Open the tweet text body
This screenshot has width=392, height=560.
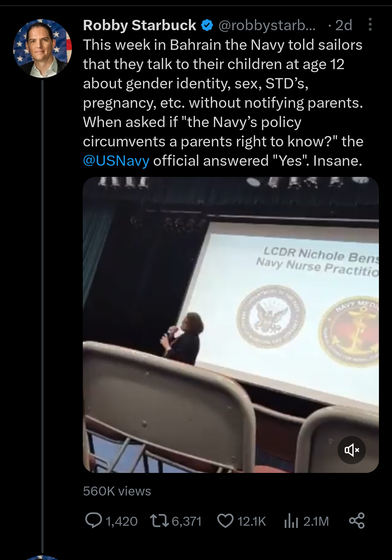pyautogui.click(x=223, y=103)
